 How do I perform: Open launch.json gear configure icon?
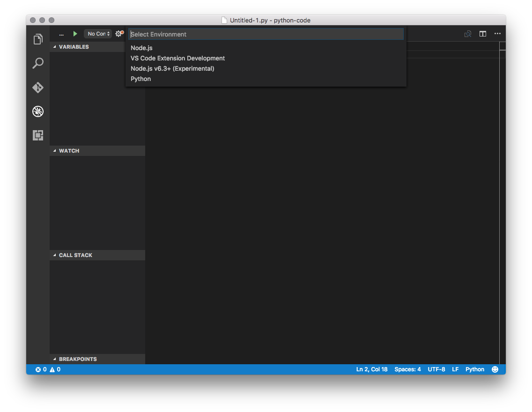click(x=119, y=34)
